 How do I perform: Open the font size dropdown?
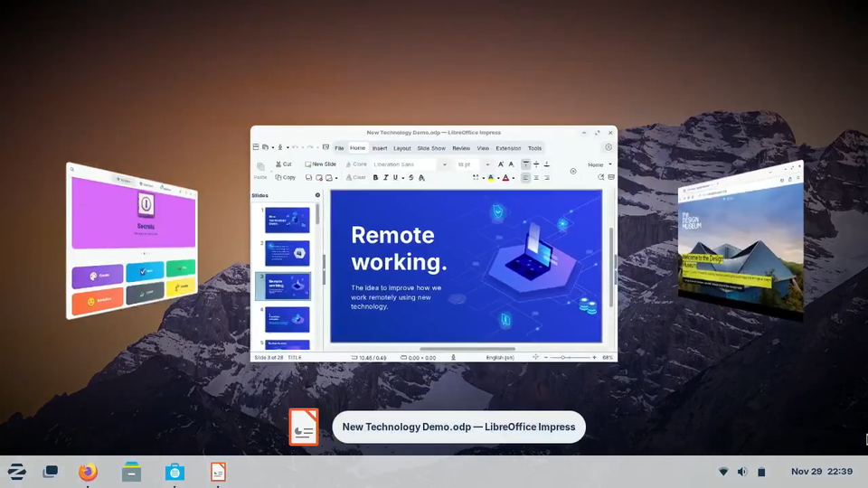(x=487, y=164)
